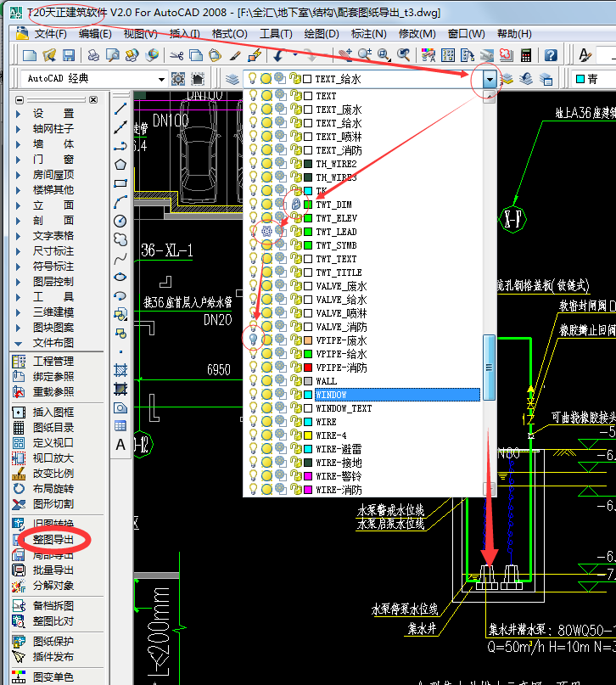Select the Polygon draw tool
The image size is (616, 685).
tap(120, 165)
